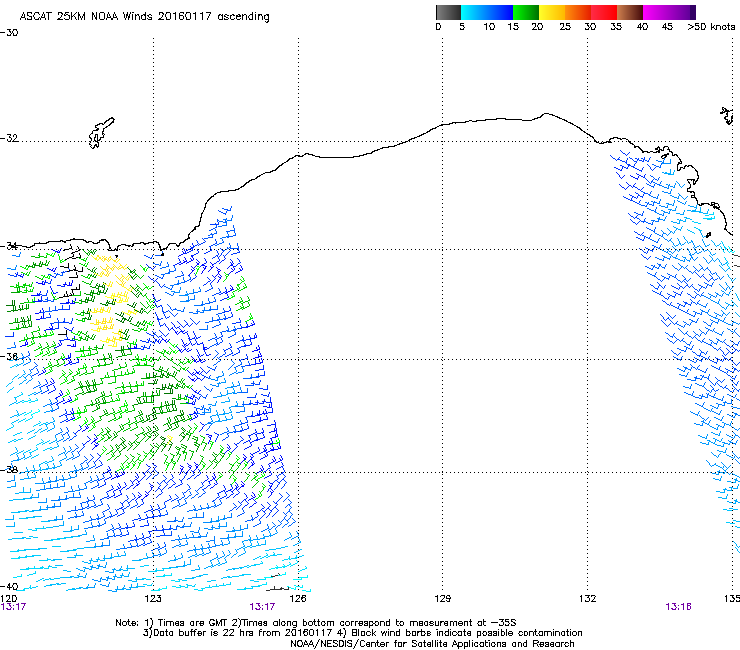Pick the green 15–20 knots color bar segment

point(526,12)
